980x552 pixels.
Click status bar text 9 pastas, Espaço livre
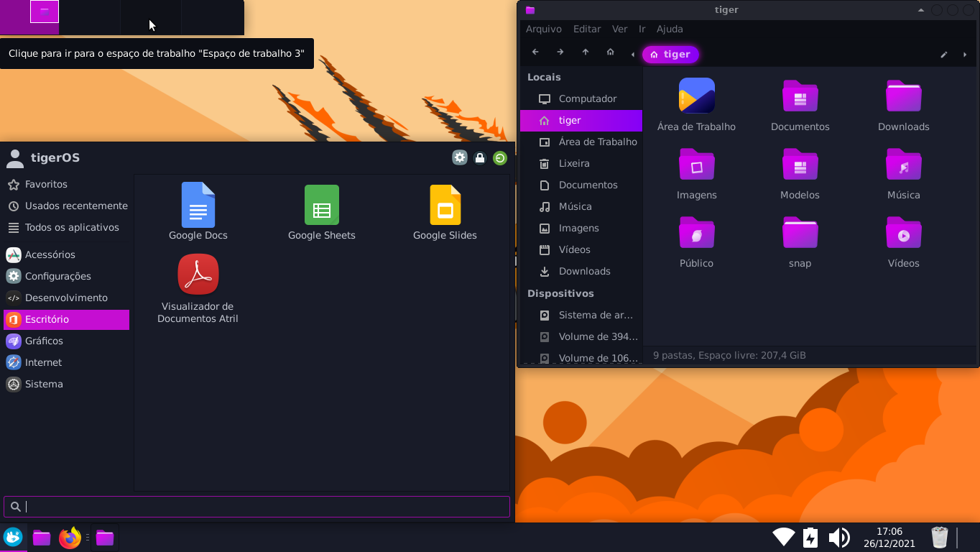point(729,355)
